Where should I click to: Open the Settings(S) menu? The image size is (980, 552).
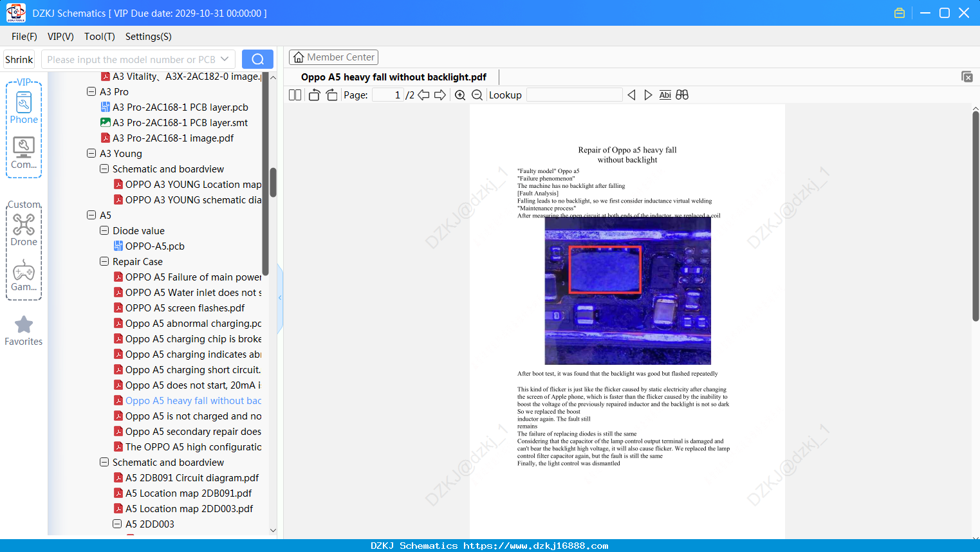tap(149, 37)
